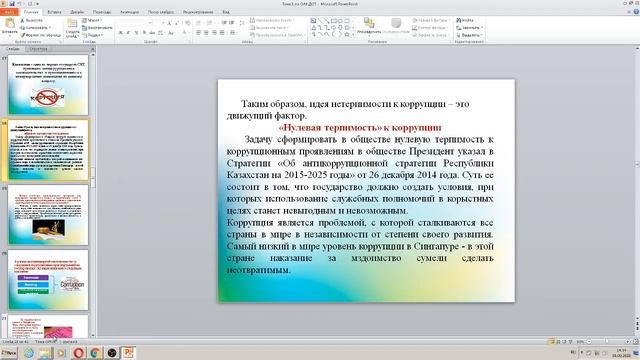Click Find (Найти) in editing group

pyautogui.click(x=465, y=20)
